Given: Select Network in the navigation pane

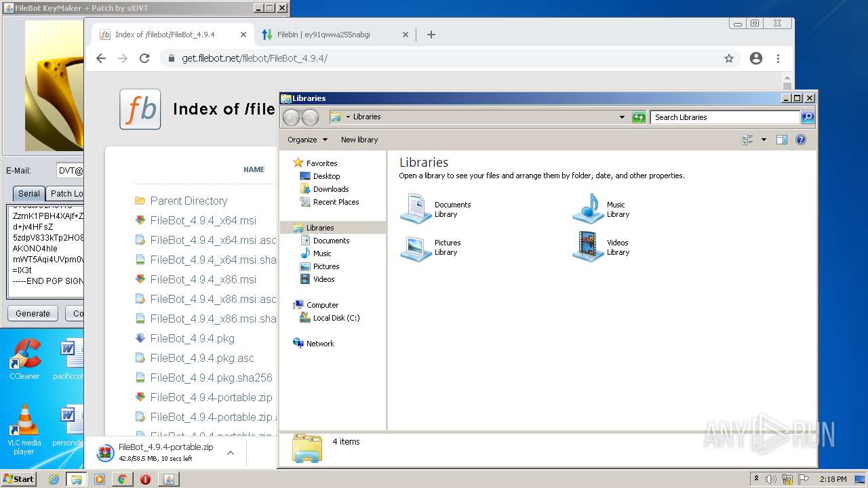Looking at the screenshot, I should [320, 344].
